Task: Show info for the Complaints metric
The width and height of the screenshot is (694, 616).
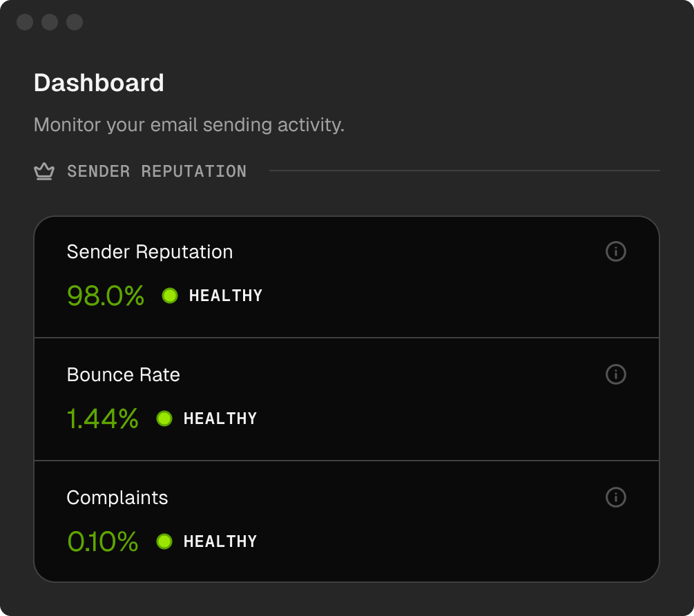Action: click(x=615, y=497)
